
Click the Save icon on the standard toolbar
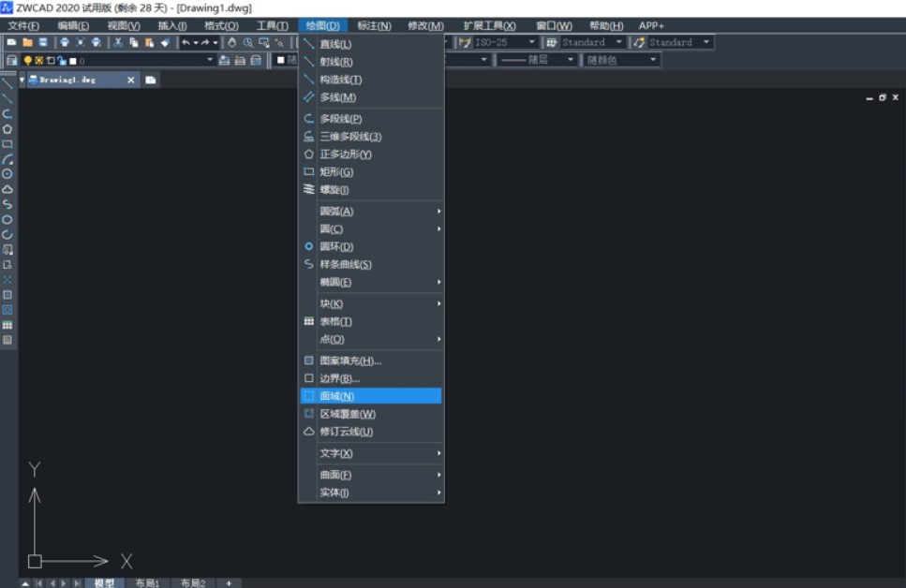tap(43, 42)
